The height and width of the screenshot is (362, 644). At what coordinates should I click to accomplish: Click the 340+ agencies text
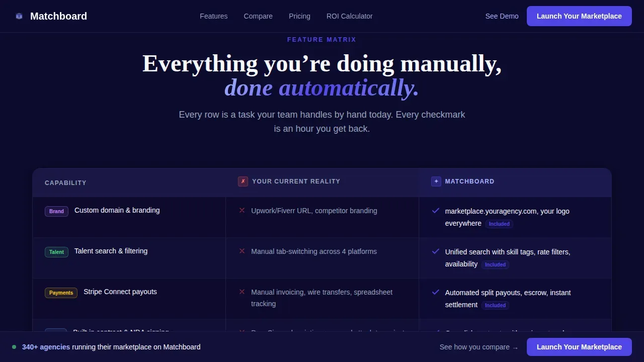click(x=46, y=347)
